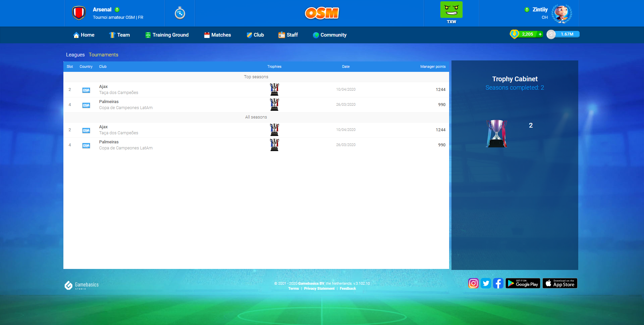Click the Palmeiras trophy icon in All seasons
The width and height of the screenshot is (644, 325).
[274, 145]
